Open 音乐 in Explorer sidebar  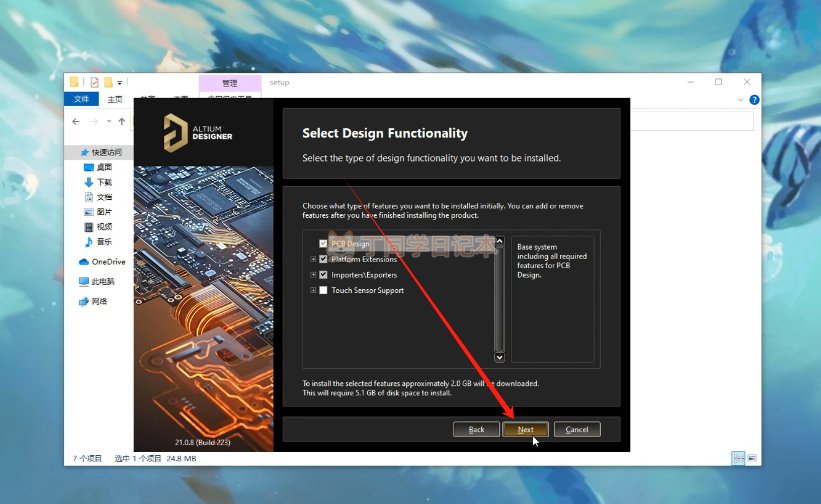(98, 241)
